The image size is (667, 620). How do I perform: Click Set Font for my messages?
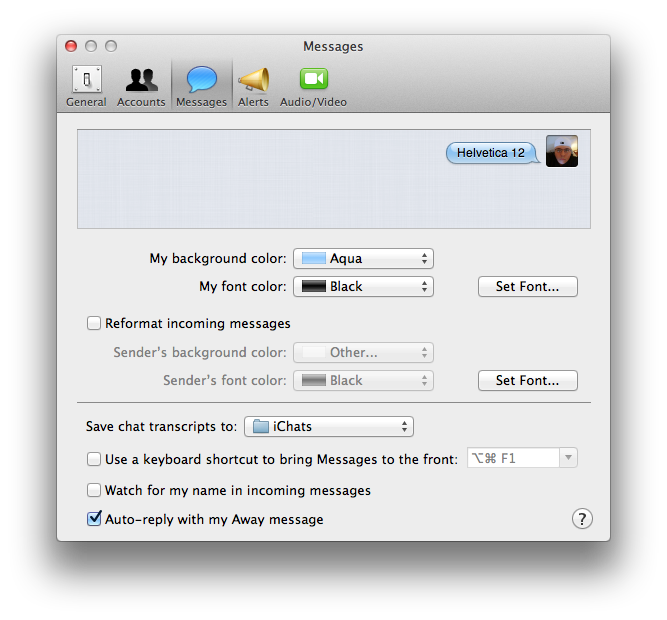pos(527,287)
